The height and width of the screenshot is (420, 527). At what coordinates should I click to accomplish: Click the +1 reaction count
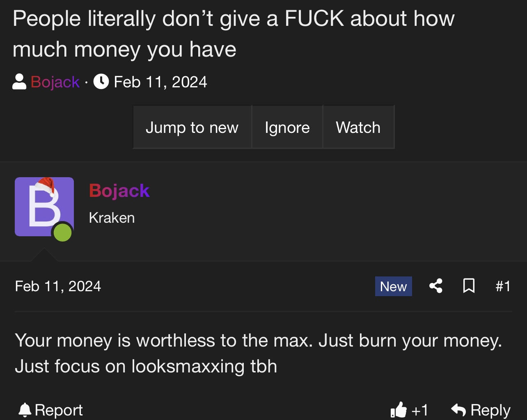(419, 410)
